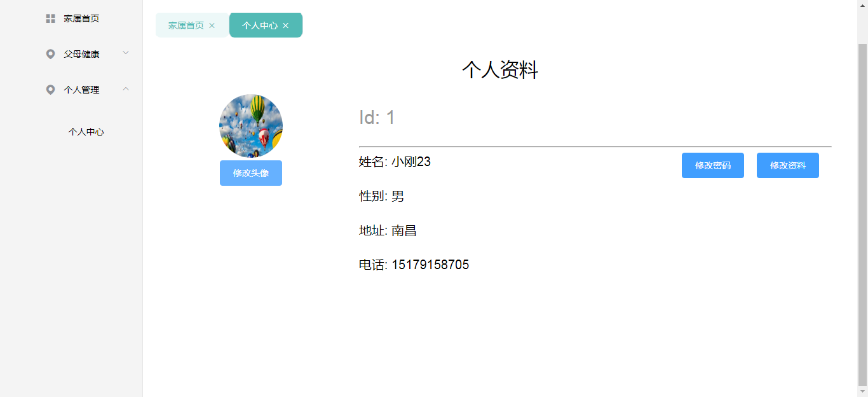Click the 个人管理 sidebar menu label

(81, 90)
